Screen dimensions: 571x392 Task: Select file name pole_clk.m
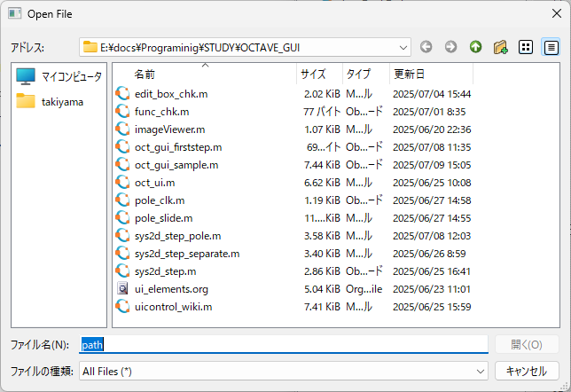click(x=160, y=200)
